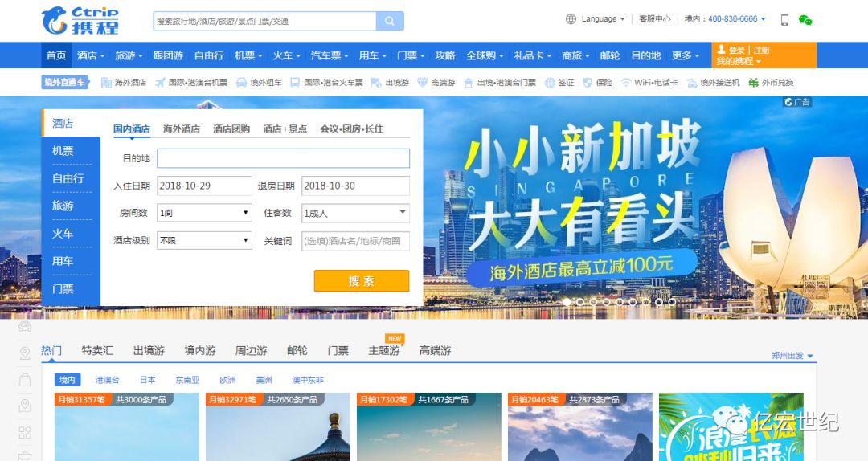The width and height of the screenshot is (868, 461).
Task: Open 客服中心 customer service link
Action: tap(654, 18)
